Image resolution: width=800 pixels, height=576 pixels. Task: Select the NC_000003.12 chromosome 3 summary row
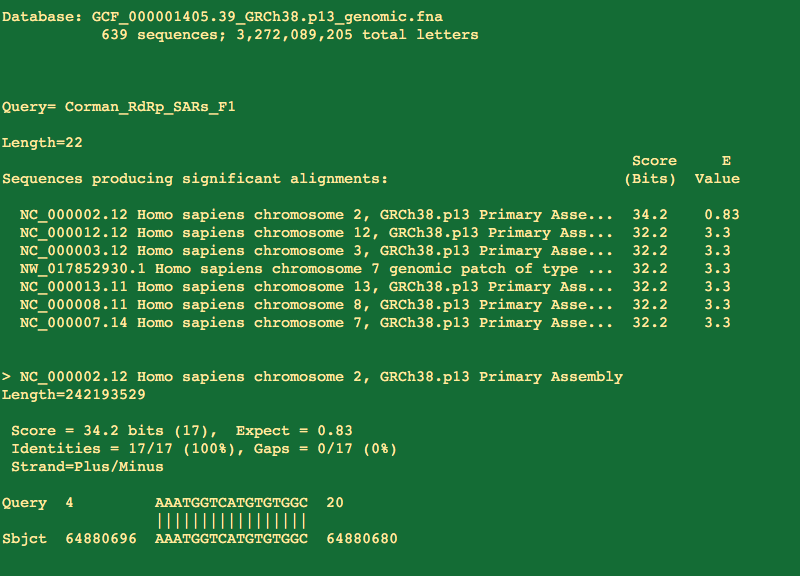click(x=375, y=251)
